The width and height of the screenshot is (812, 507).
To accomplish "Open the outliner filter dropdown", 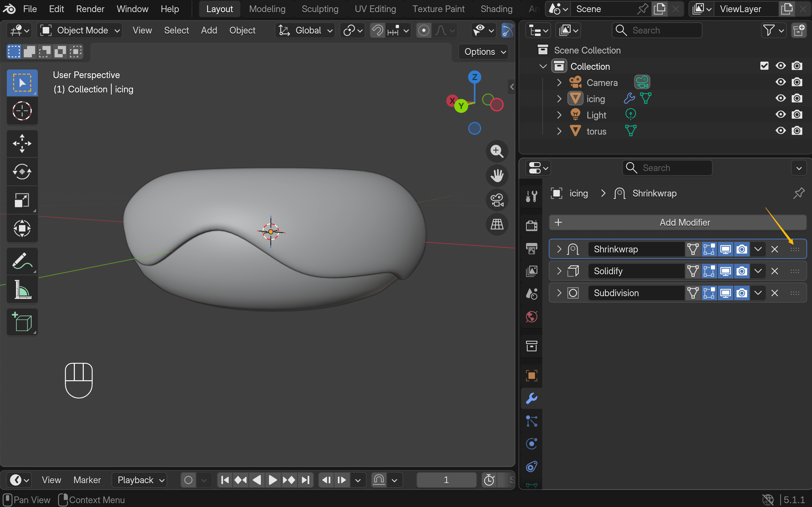I will (773, 31).
